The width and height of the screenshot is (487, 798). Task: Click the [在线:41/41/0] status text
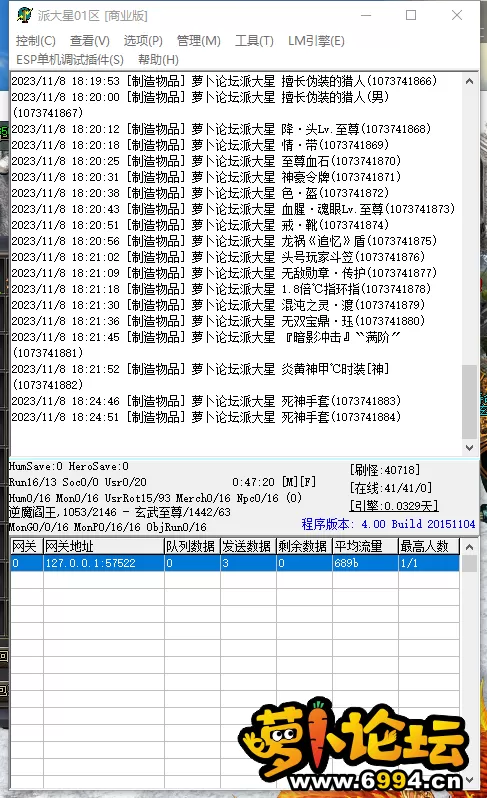[x=391, y=488]
